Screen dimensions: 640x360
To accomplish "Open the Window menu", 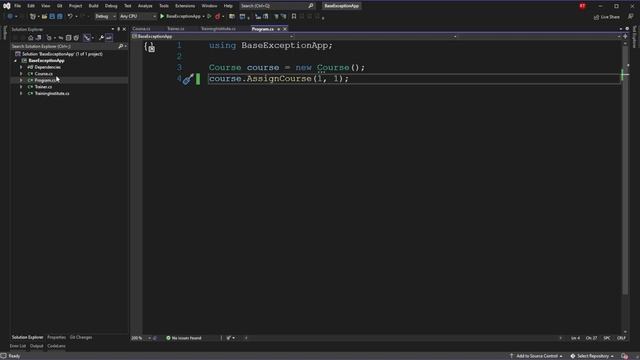I will tap(209, 6).
